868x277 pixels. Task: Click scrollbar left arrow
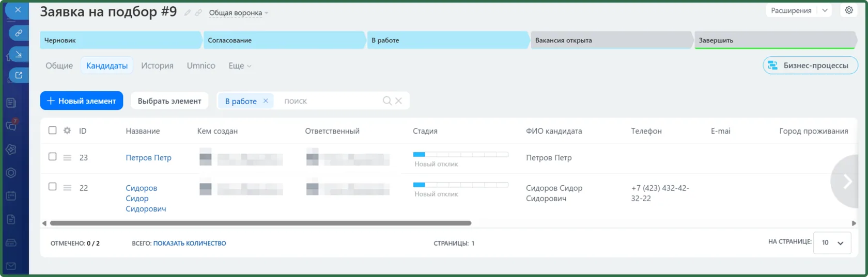pos(44,223)
